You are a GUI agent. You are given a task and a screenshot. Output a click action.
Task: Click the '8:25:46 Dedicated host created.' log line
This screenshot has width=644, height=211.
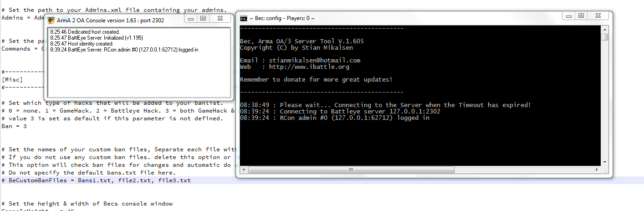tap(85, 32)
